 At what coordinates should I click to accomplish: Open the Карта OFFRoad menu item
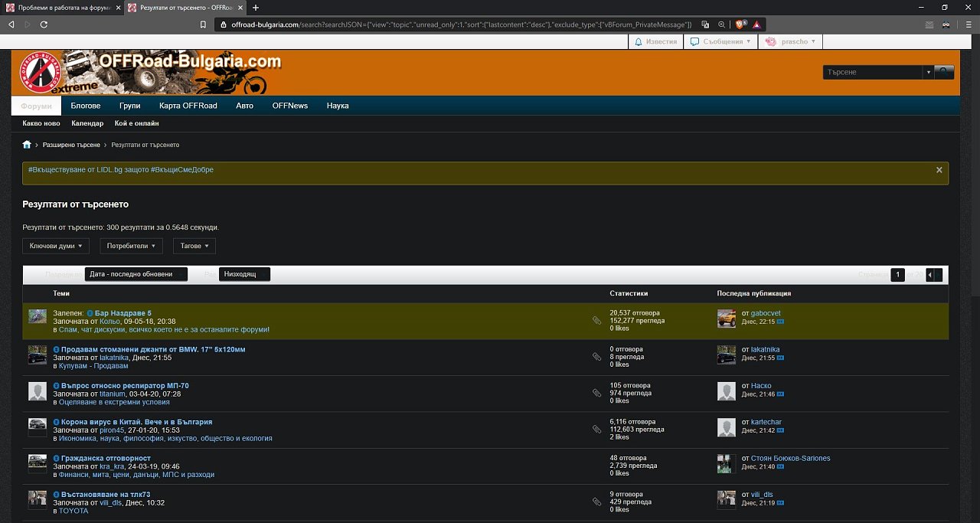point(188,106)
